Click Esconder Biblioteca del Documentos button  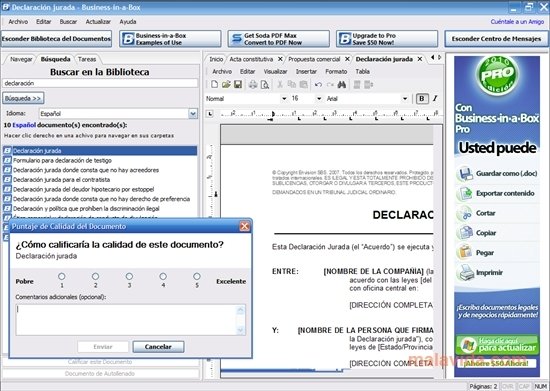tap(56, 39)
